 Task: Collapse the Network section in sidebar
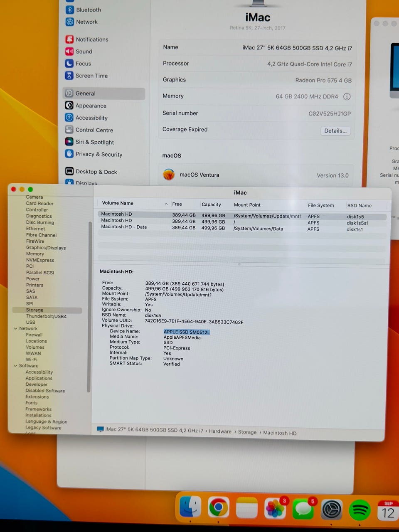(15, 328)
